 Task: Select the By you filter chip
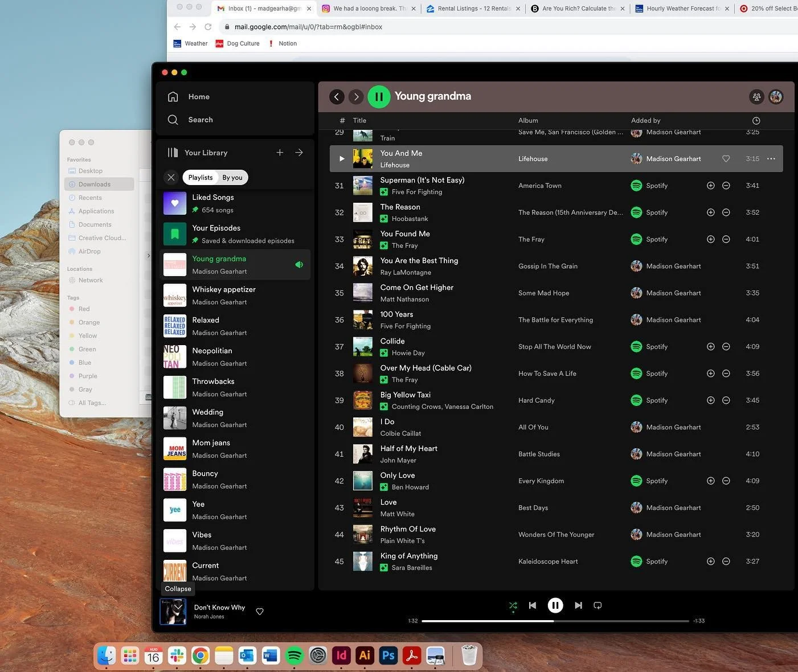tap(232, 178)
